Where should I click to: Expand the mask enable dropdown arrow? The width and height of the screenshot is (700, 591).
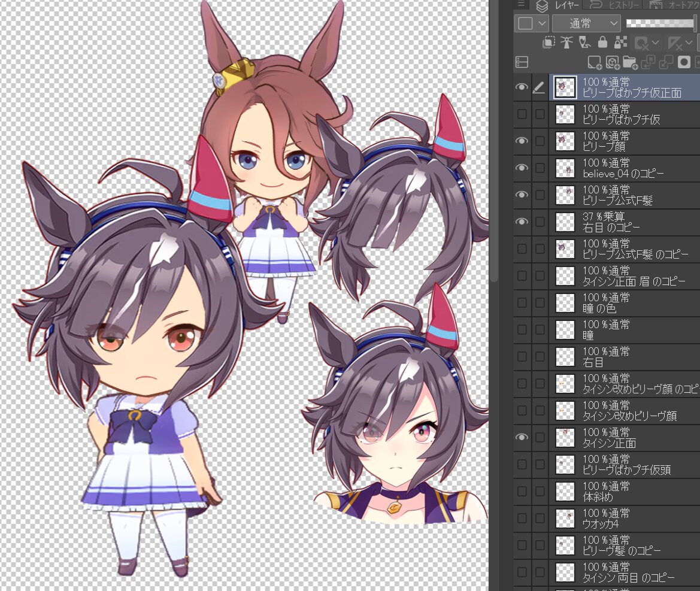(x=656, y=43)
